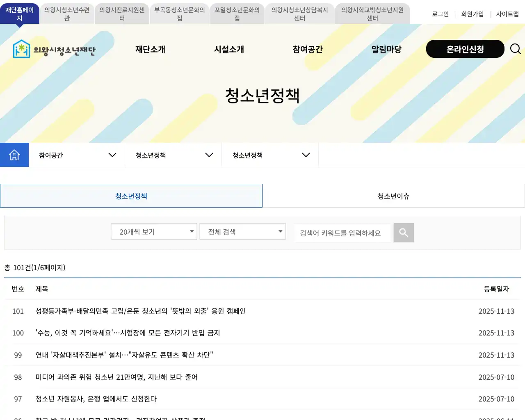Select the 청소년정책 tab
Screen dimensions: 525x420
131,196
